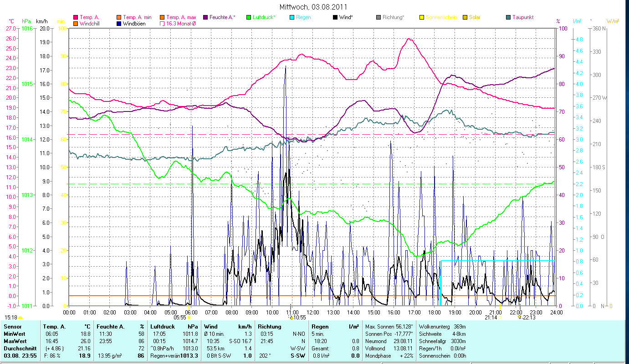629x364 pixels.
Task: Click the Temp. A. min orange square
Action: click(119, 17)
